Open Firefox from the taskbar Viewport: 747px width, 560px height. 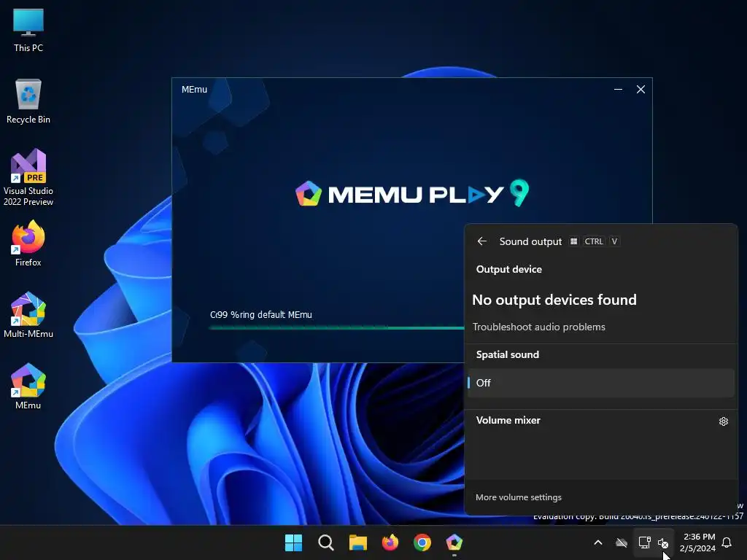(390, 542)
